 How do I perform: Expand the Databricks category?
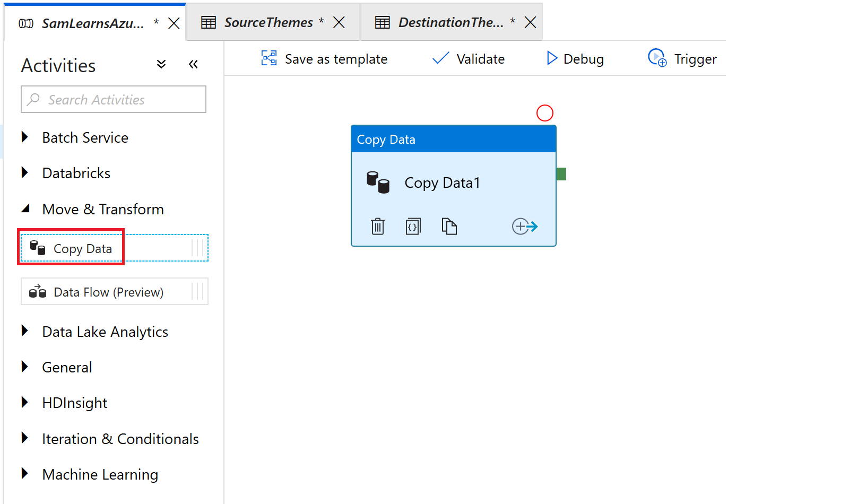click(x=76, y=173)
